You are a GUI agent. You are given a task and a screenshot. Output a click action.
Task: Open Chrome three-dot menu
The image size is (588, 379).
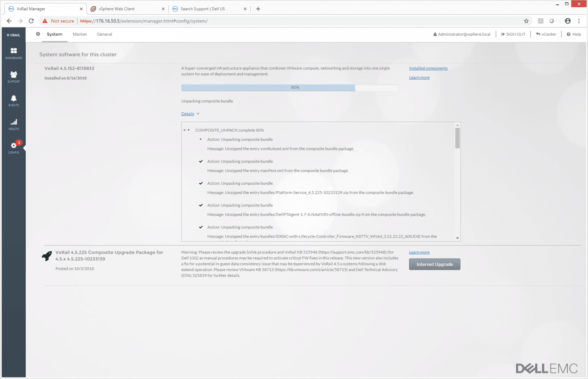click(579, 21)
